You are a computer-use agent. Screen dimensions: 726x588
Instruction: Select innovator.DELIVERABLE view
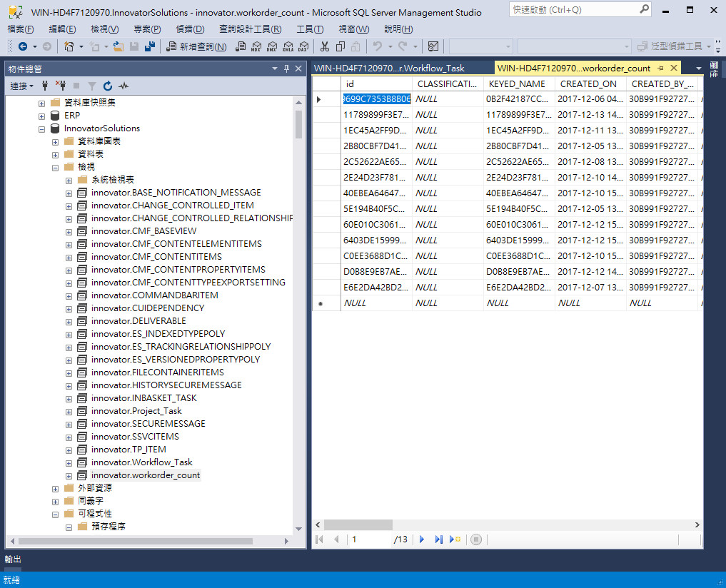click(x=138, y=321)
